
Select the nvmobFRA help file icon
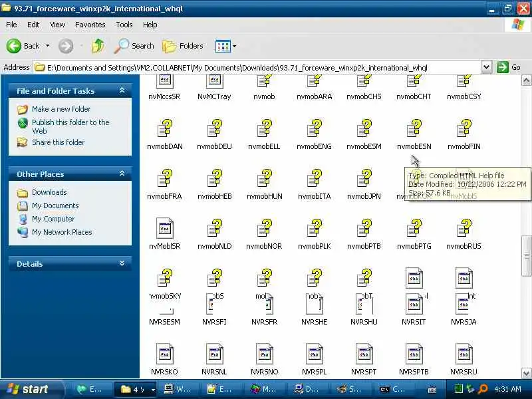[164, 178]
